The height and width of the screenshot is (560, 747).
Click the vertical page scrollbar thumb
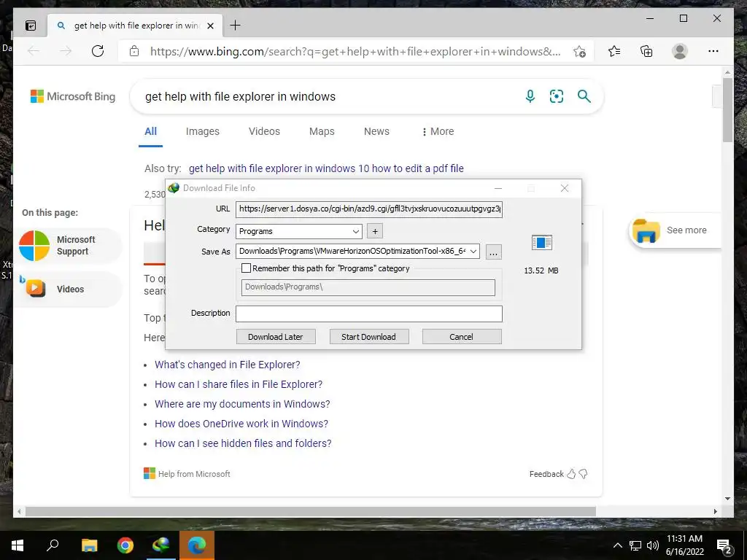[x=727, y=109]
